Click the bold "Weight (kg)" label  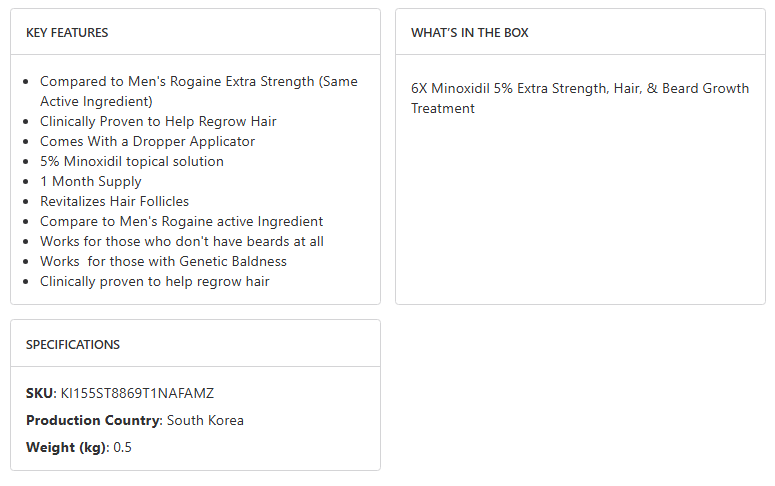tap(66, 447)
